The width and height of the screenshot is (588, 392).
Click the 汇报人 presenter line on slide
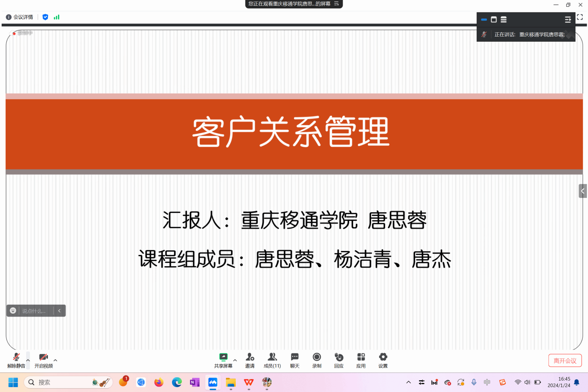[295, 220]
